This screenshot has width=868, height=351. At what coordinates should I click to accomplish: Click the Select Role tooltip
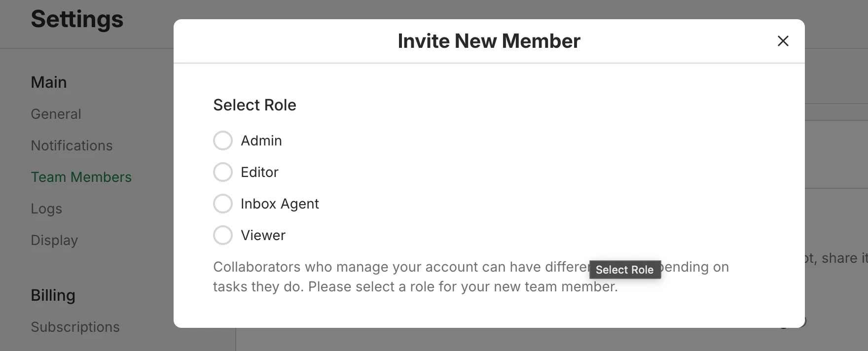625,270
